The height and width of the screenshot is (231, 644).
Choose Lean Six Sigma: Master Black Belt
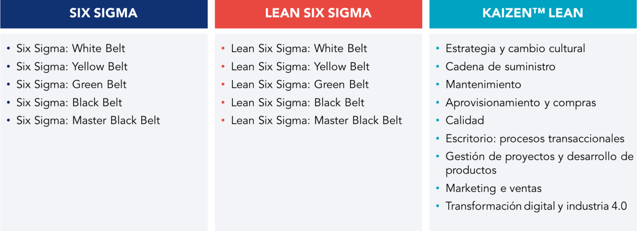tap(317, 121)
